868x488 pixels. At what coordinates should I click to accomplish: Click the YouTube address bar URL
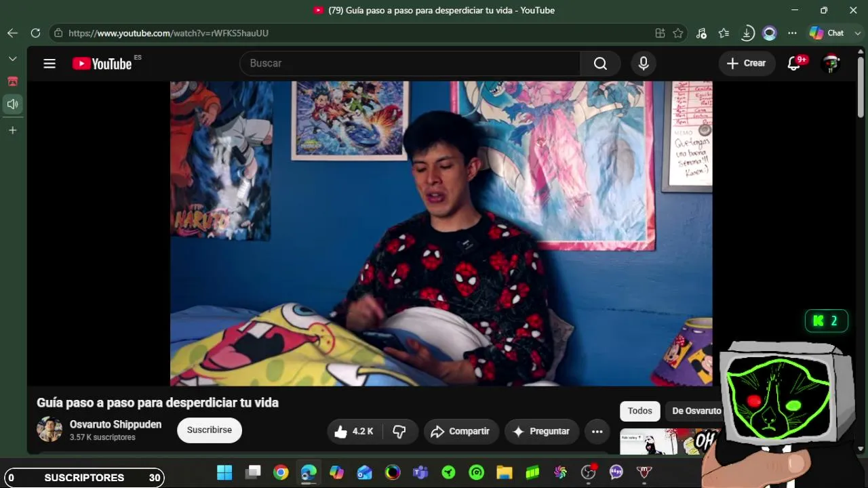point(168,33)
